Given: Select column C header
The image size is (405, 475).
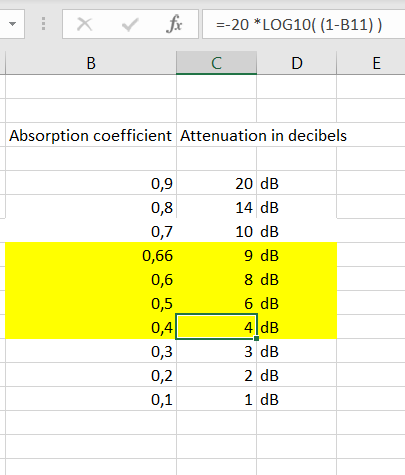Looking at the screenshot, I should click(x=216, y=63).
